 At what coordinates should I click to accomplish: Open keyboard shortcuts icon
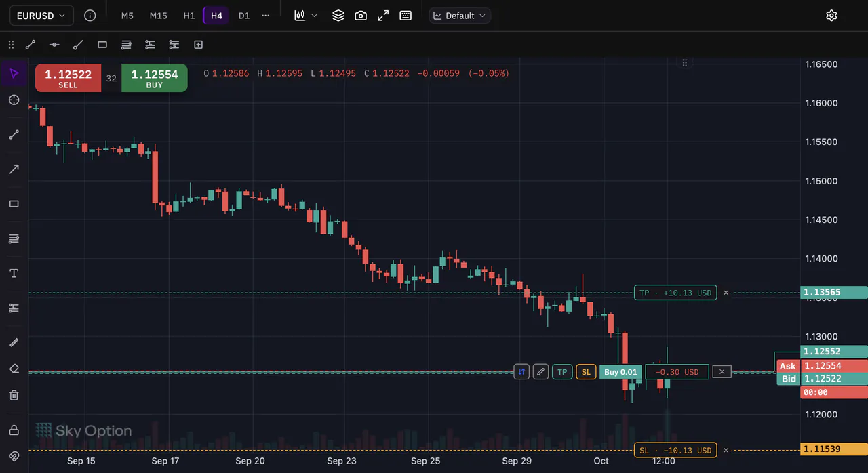406,15
